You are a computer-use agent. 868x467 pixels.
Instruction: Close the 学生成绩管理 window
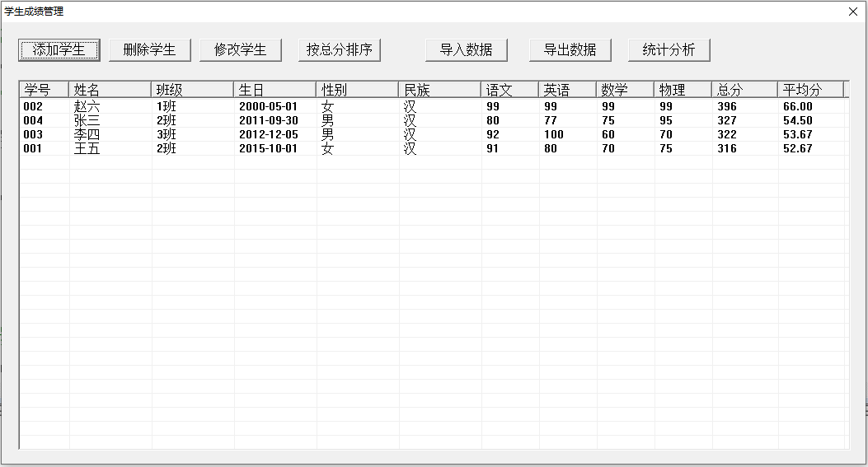coord(853,11)
